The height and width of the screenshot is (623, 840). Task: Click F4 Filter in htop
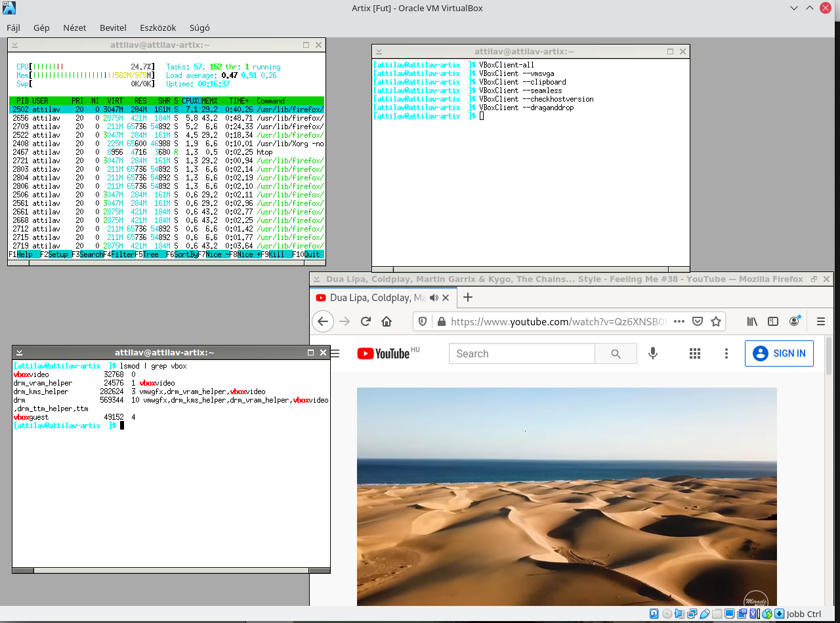pyautogui.click(x=119, y=254)
